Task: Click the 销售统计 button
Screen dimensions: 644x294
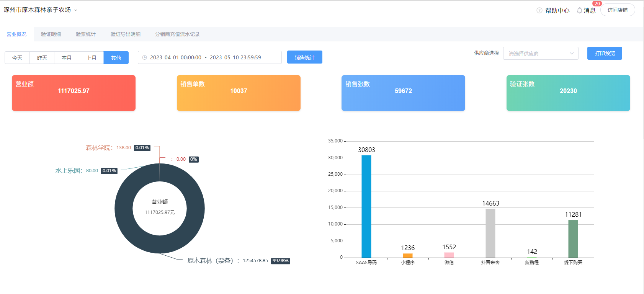Action: pos(304,57)
